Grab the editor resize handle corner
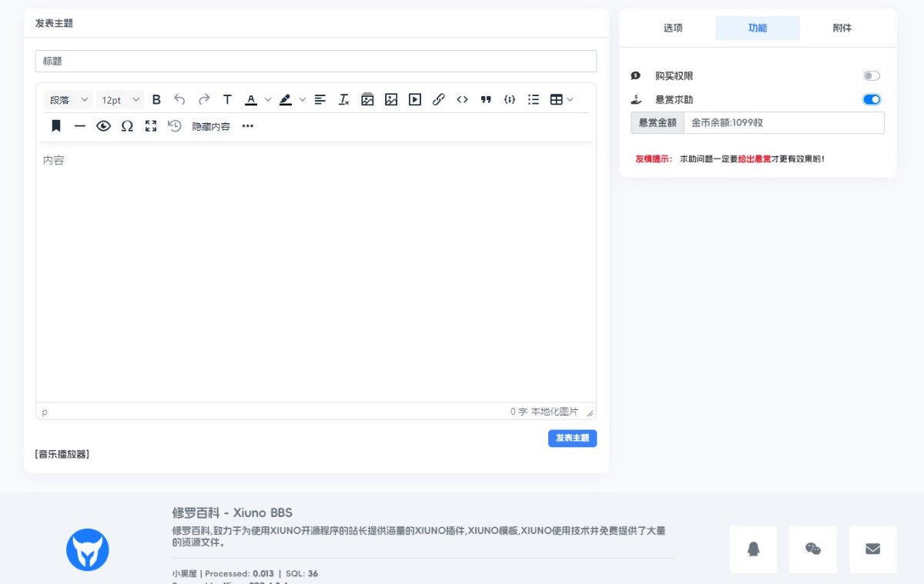 coord(590,412)
